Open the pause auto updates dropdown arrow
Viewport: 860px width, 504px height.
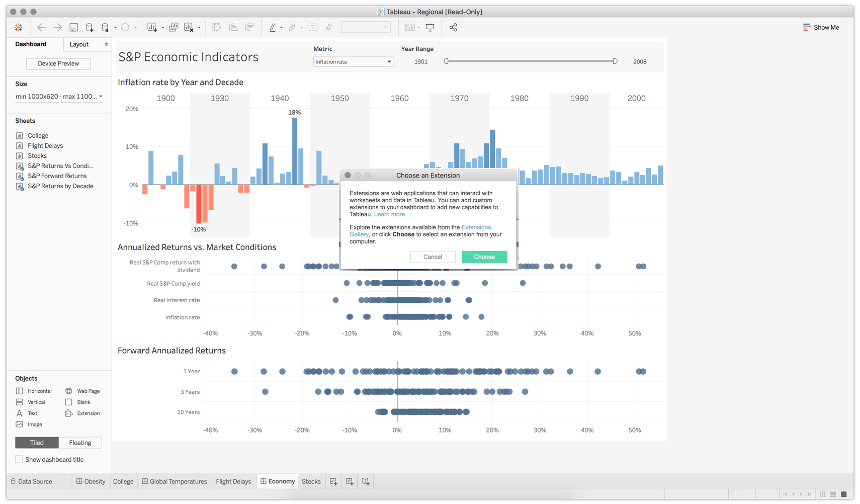tap(115, 28)
